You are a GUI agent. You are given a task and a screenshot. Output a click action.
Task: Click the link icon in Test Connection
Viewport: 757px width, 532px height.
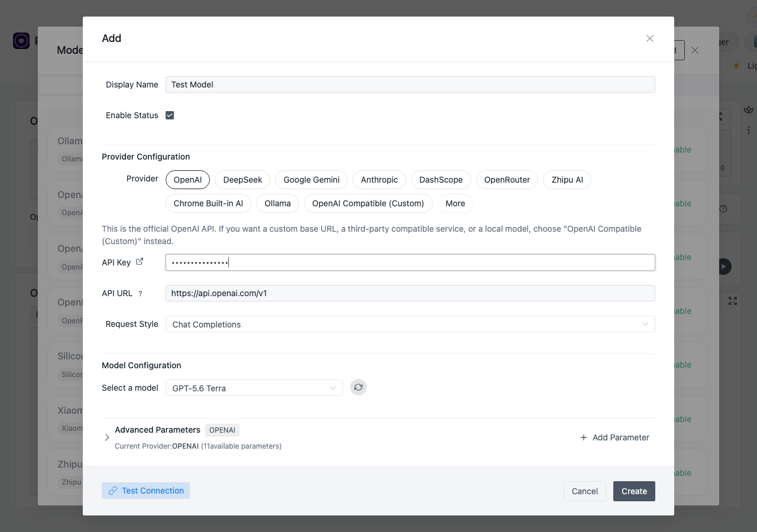click(x=113, y=491)
